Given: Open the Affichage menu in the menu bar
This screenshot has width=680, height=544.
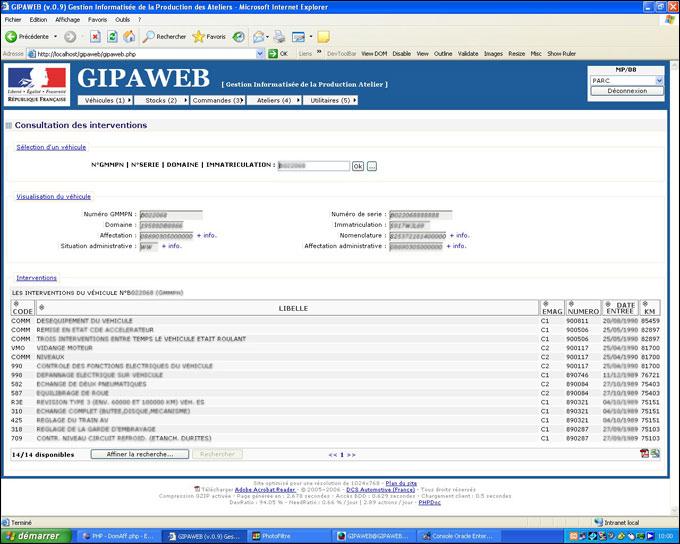Looking at the screenshot, I should click(x=67, y=19).
